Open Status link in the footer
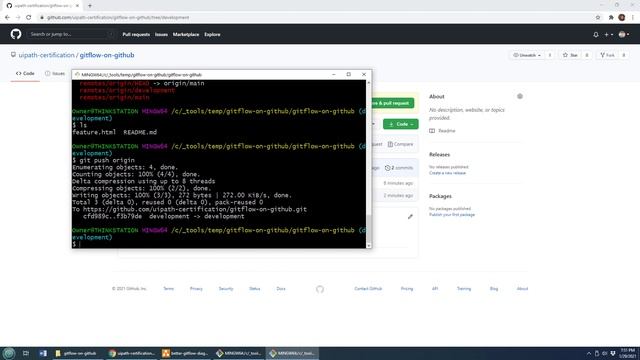Image resolution: width=640 pixels, height=360 pixels. [x=255, y=289]
